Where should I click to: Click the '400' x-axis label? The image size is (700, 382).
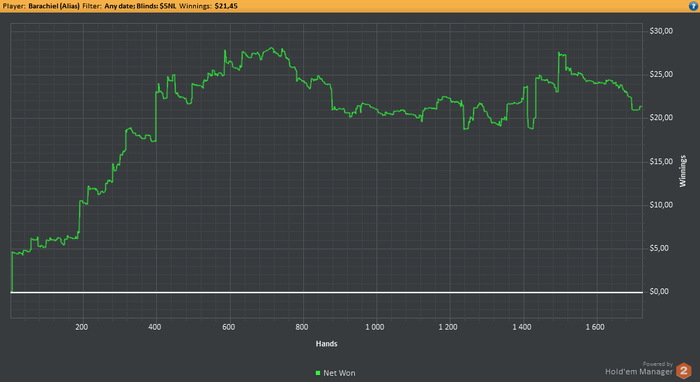pos(154,327)
